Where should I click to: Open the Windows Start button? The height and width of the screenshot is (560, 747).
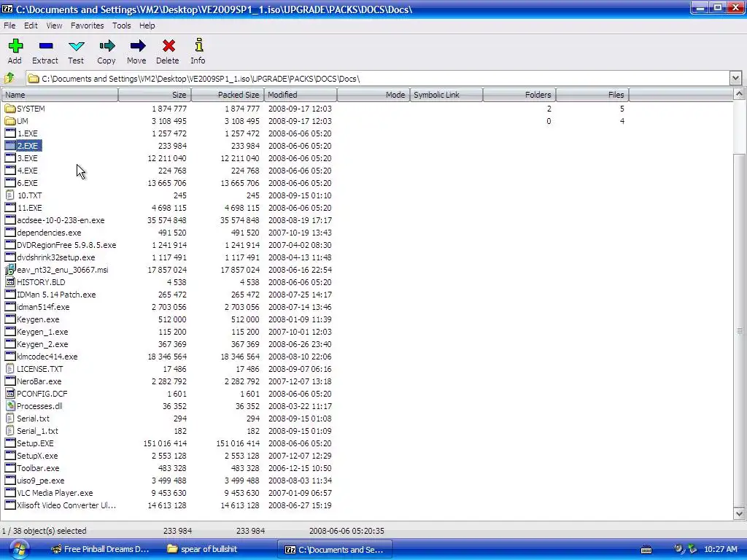coord(18,549)
